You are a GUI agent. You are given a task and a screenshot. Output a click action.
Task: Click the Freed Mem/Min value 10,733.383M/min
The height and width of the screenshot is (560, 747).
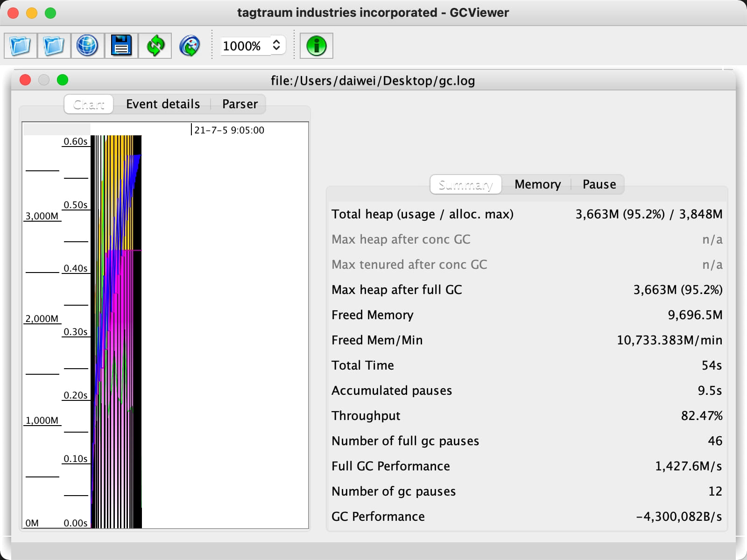(669, 340)
